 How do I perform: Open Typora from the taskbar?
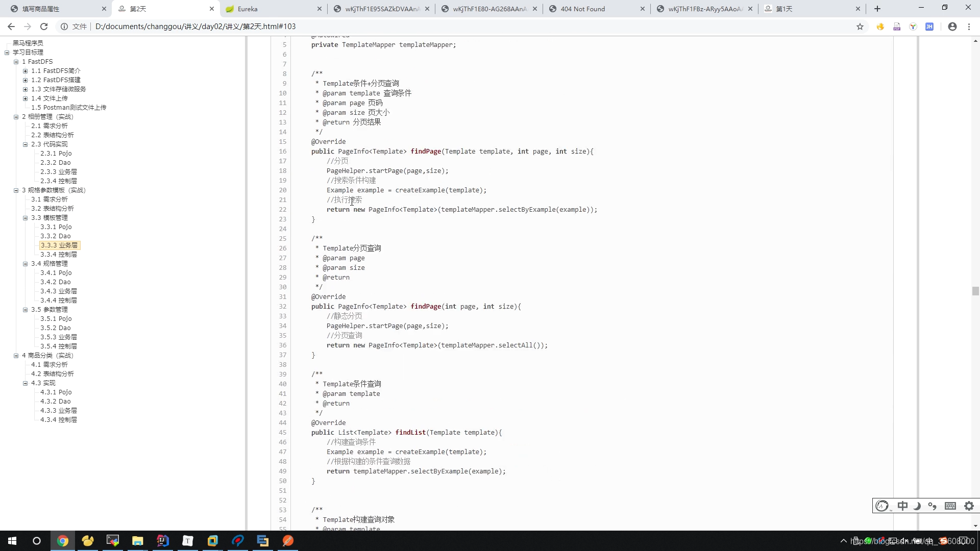tap(188, 541)
